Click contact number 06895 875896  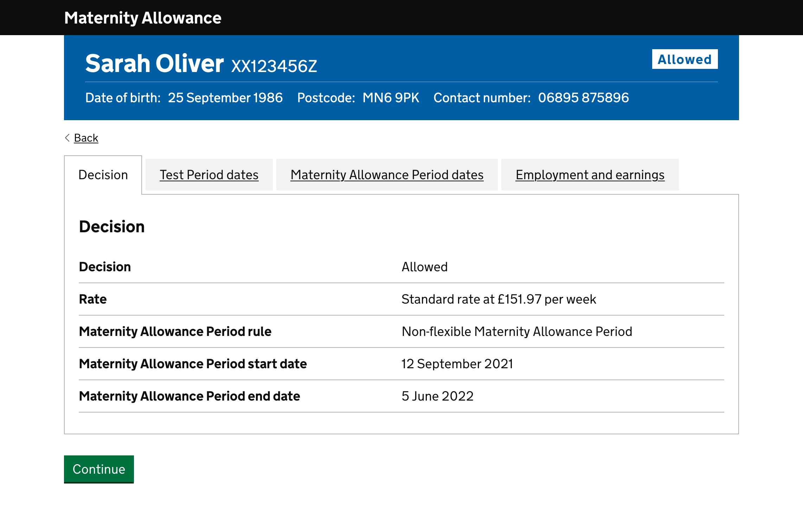(584, 98)
